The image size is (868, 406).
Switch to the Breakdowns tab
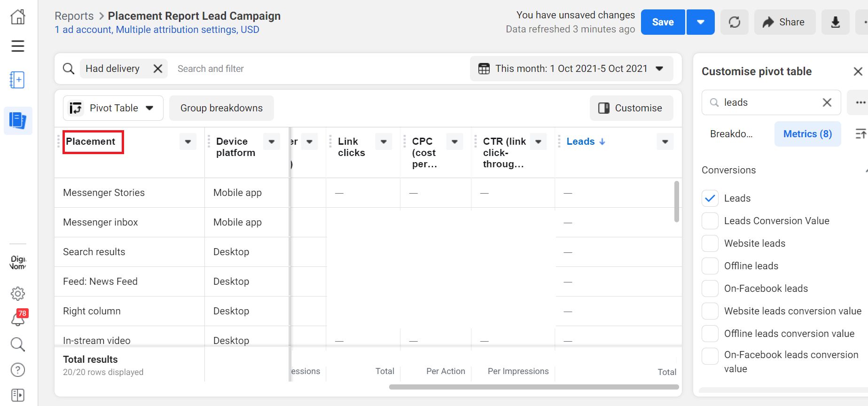(731, 134)
